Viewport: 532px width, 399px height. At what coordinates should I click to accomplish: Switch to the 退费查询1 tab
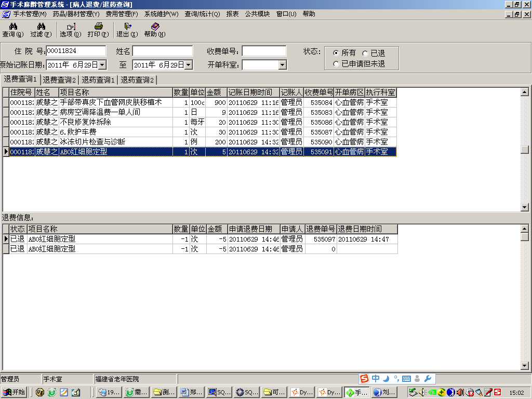click(20, 79)
